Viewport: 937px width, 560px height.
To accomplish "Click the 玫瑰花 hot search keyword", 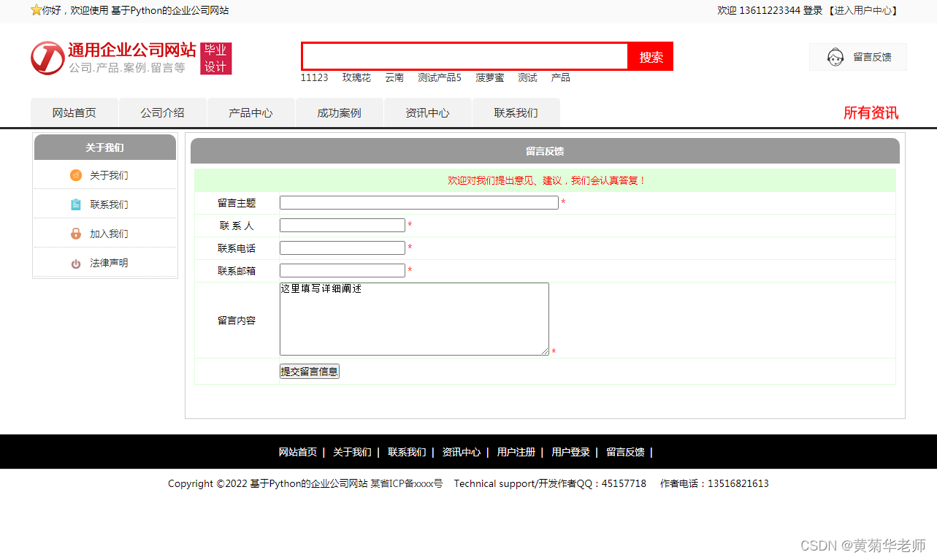I will (356, 77).
